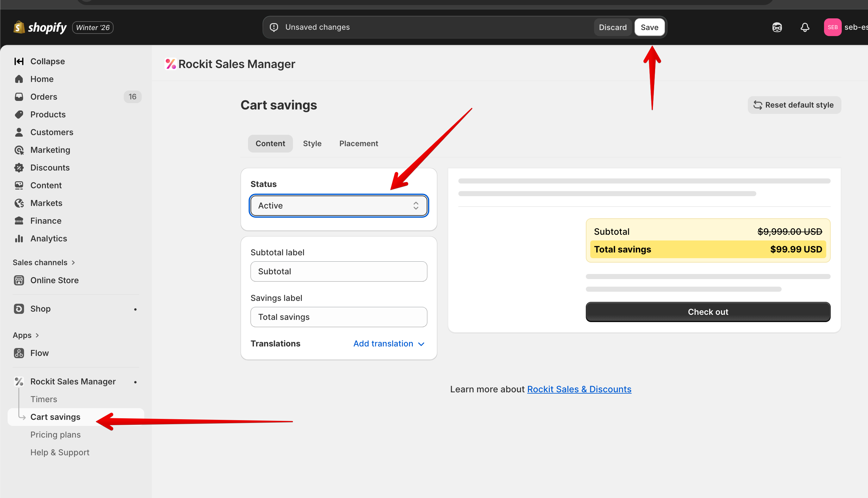Switch to the Style tab
868x498 pixels.
(312, 144)
